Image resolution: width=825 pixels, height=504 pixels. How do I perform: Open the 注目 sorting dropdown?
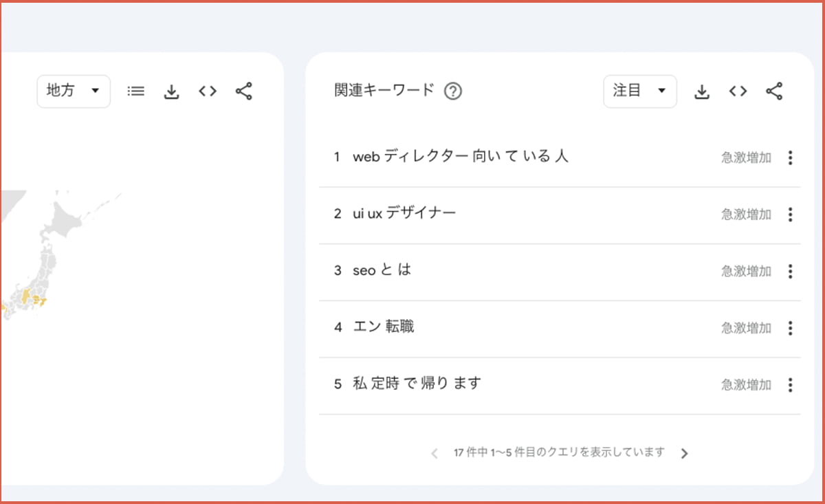pyautogui.click(x=639, y=91)
